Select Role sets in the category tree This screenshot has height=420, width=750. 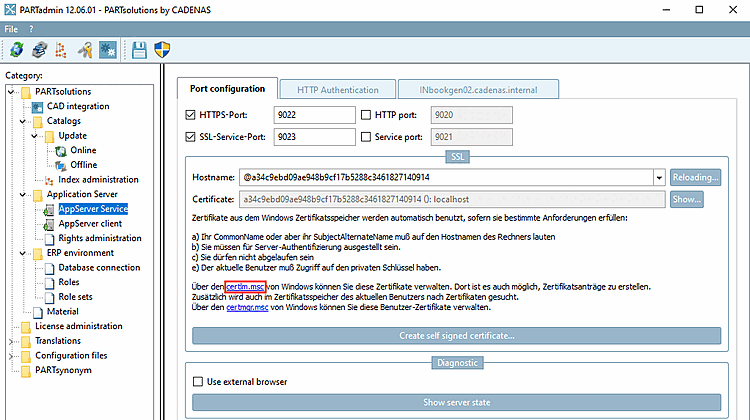click(x=75, y=297)
